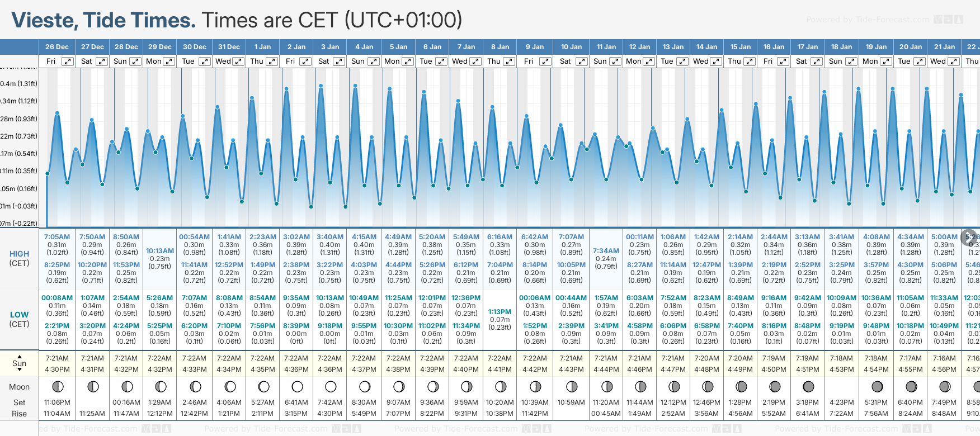Select the 10 Jan date header
Image resolution: width=980 pixels, height=436 pixels.
[571, 47]
